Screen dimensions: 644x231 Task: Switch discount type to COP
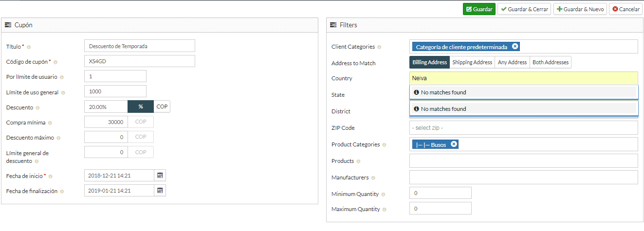pyautogui.click(x=162, y=107)
